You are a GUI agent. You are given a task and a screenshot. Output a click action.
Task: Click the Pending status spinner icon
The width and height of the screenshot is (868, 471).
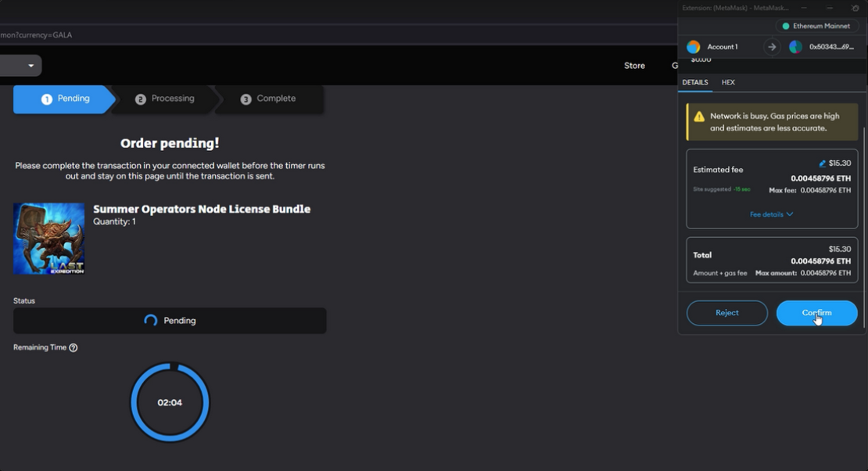tap(151, 320)
